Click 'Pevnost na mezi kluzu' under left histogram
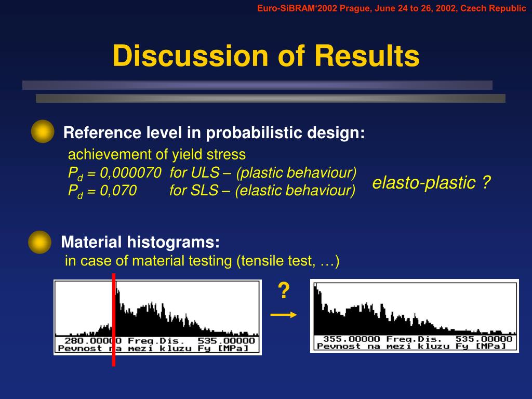This screenshot has height=399, width=532. [x=125, y=349]
